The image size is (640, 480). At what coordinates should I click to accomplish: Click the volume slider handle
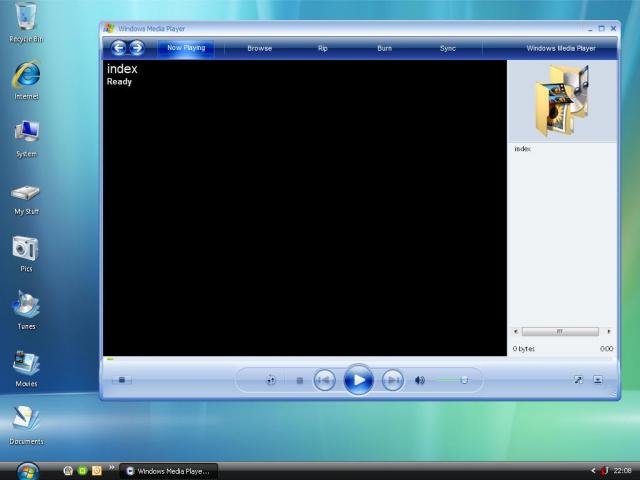point(464,380)
